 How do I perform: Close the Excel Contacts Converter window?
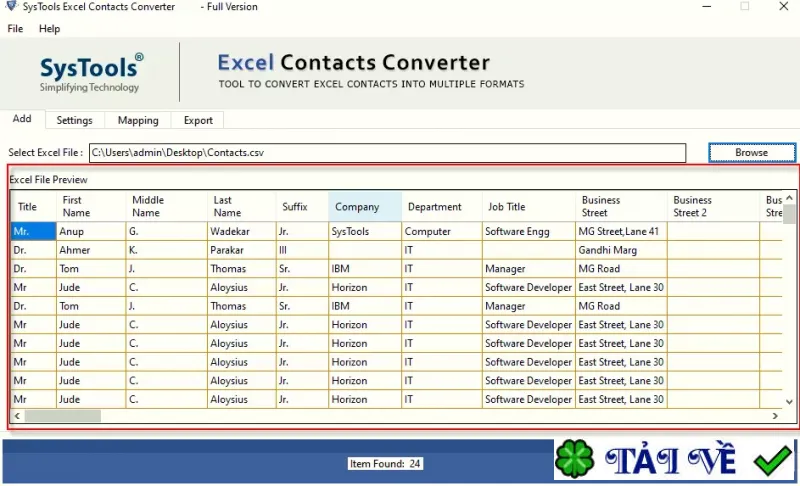784,7
